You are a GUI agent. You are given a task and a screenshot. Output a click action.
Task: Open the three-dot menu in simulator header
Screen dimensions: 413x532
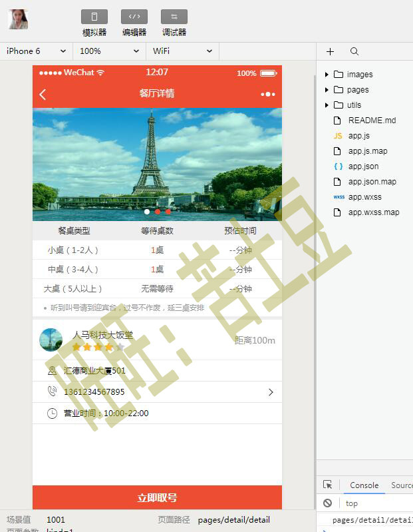[267, 95]
